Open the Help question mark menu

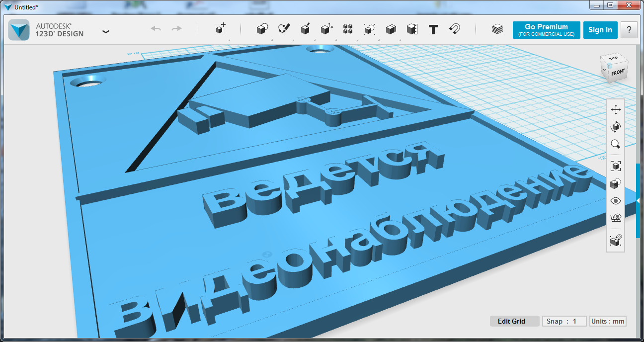click(x=629, y=30)
